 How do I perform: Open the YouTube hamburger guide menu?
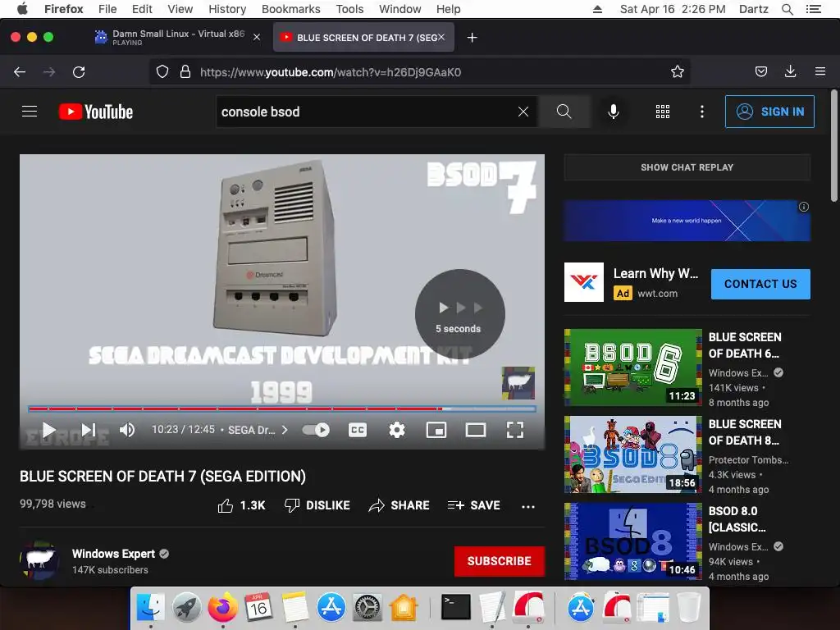(30, 112)
